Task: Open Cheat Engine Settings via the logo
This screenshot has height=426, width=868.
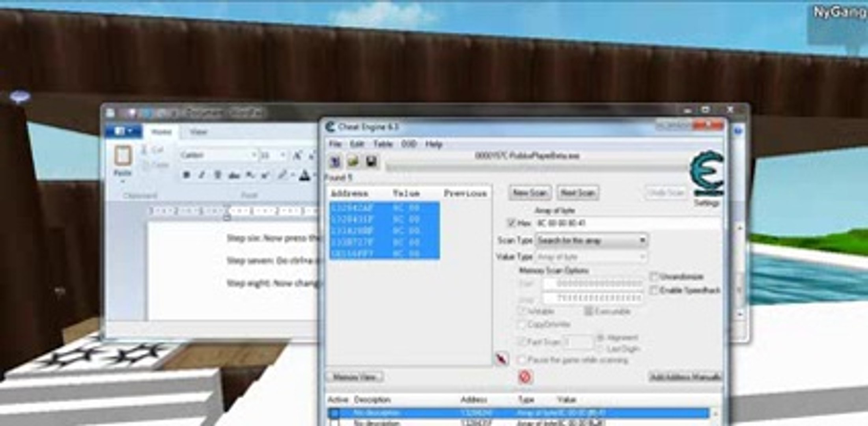Action: pos(707,174)
